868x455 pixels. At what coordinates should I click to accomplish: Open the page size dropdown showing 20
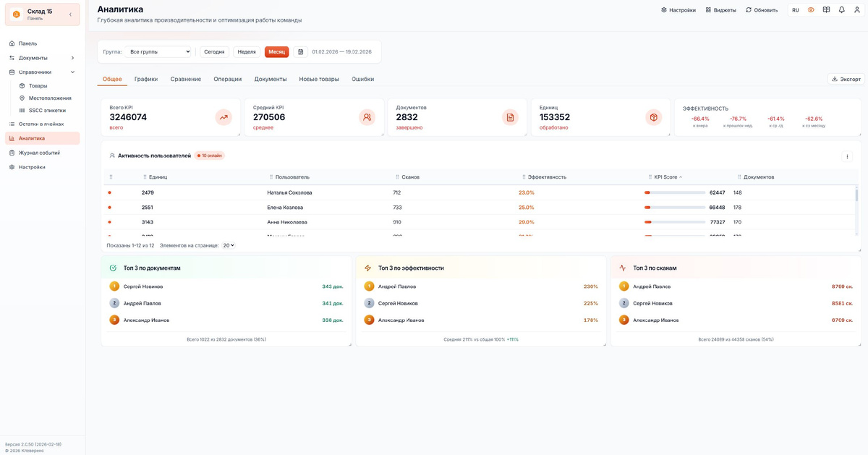pyautogui.click(x=229, y=245)
